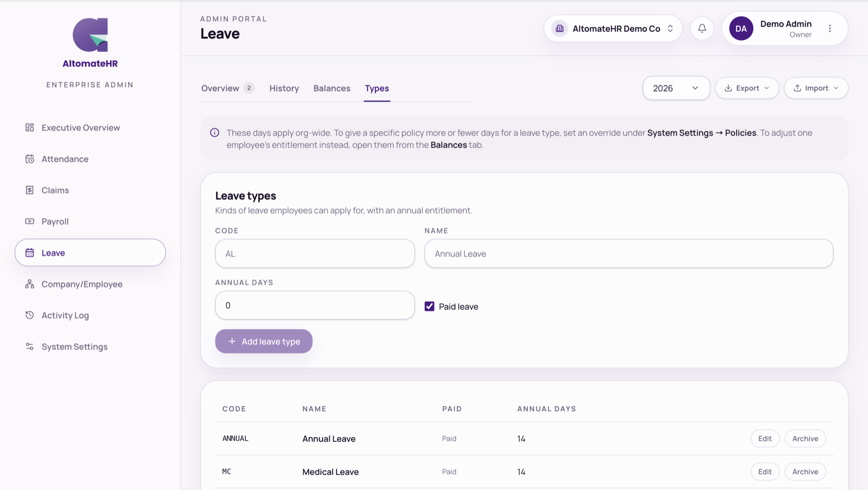Open the 2026 year dropdown
868x490 pixels.
point(676,88)
